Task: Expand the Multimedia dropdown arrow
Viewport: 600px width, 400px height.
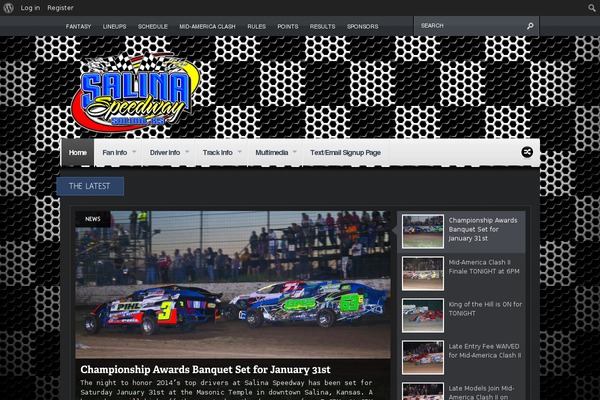Action: click(x=295, y=152)
